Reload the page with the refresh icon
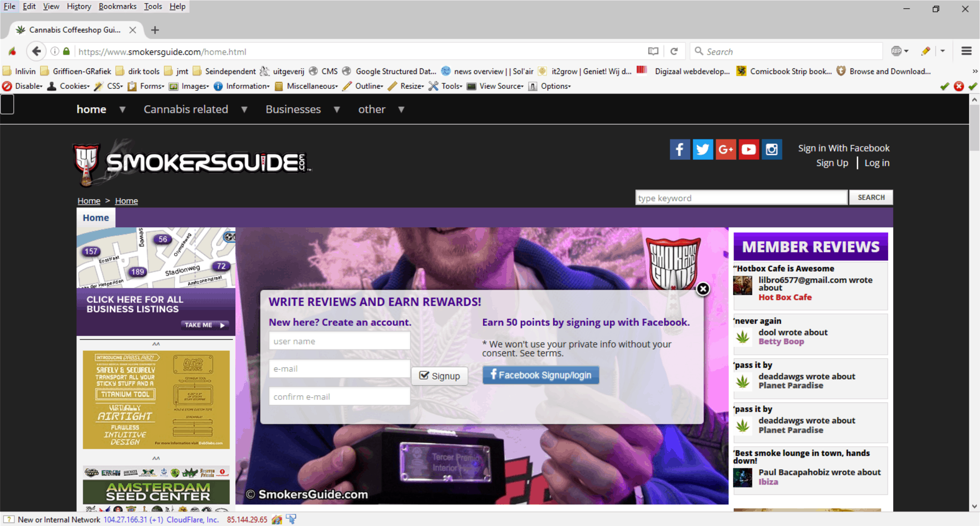980x526 pixels. point(674,51)
